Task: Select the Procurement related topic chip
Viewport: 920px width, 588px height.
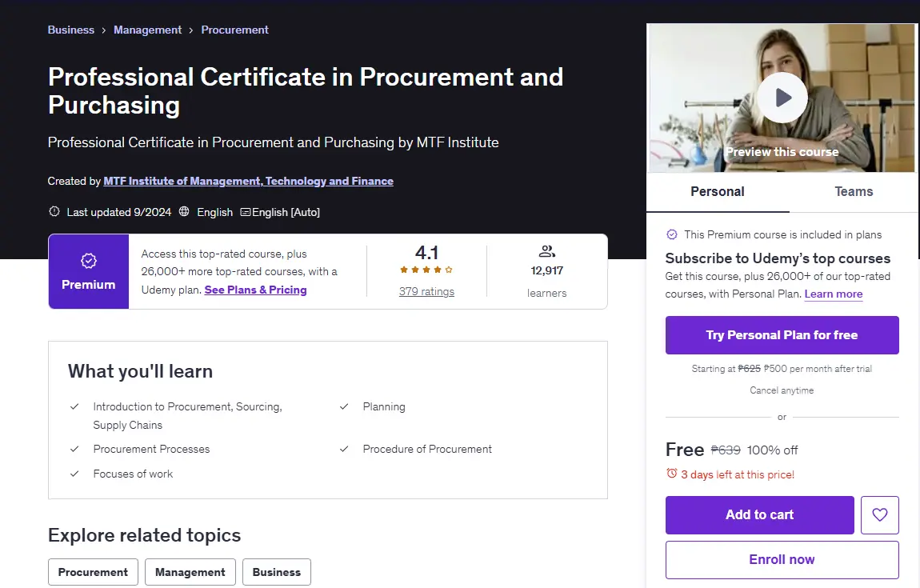Action: [x=93, y=572]
